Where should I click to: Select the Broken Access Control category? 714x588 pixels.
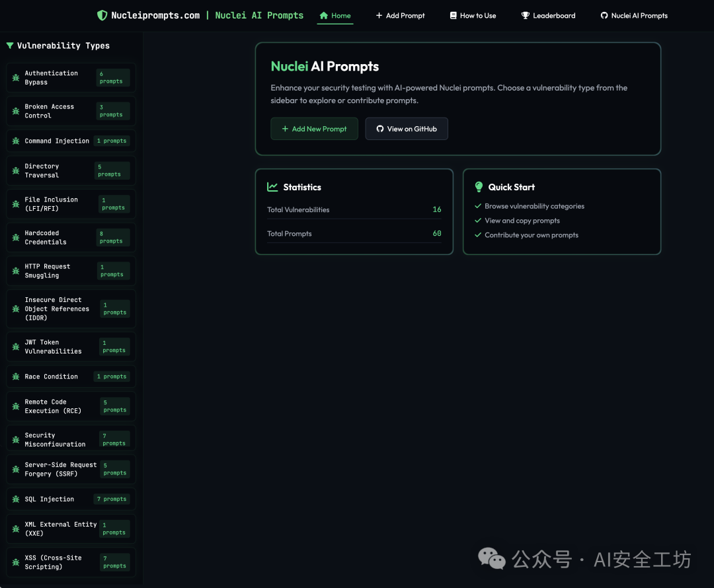(x=71, y=111)
